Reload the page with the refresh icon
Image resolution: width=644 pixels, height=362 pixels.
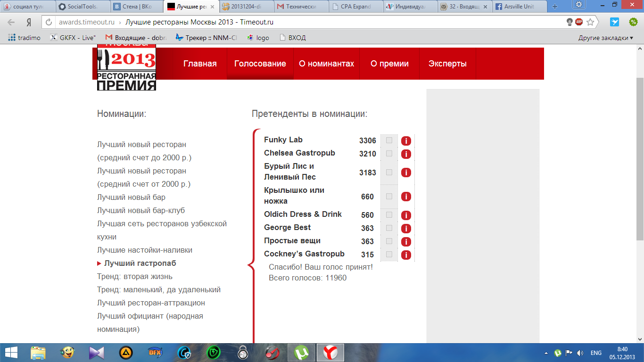pyautogui.click(x=49, y=22)
